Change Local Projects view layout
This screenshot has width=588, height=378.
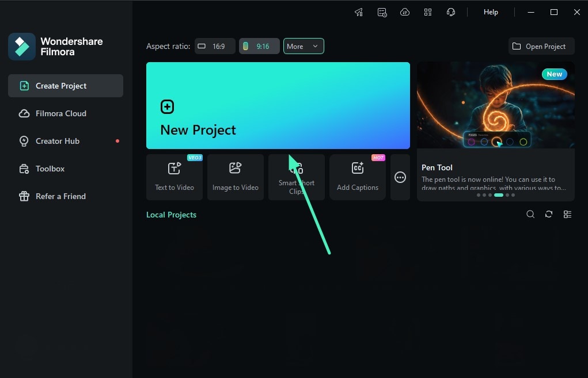567,214
